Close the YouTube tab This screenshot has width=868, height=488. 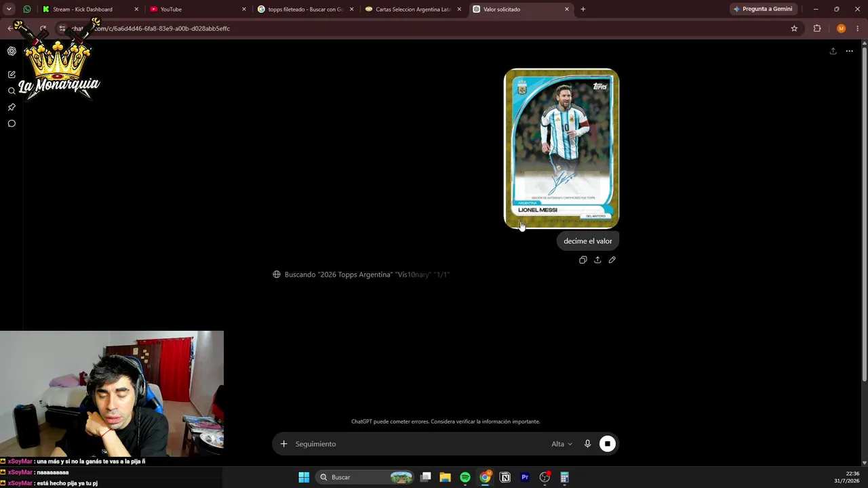pyautogui.click(x=244, y=9)
